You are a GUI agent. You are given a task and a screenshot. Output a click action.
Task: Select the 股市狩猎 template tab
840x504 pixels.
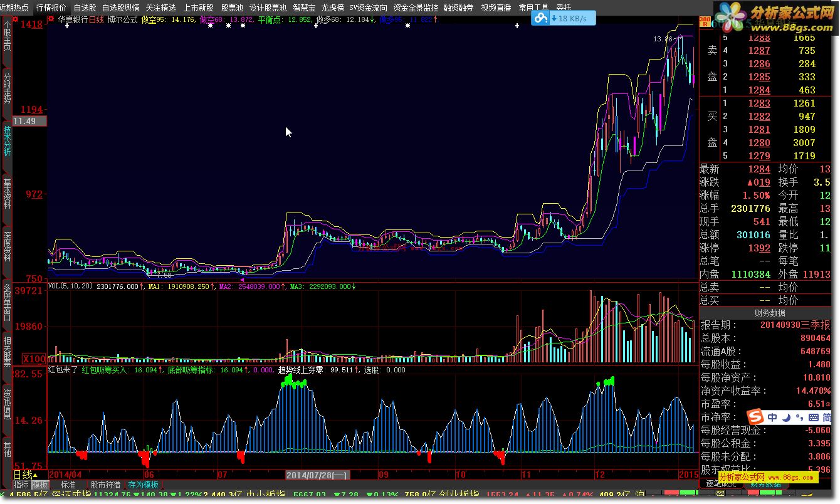105,485
